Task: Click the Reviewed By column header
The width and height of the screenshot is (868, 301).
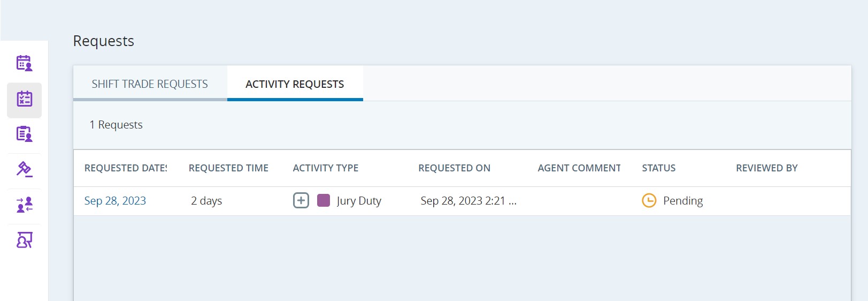Action: click(766, 168)
